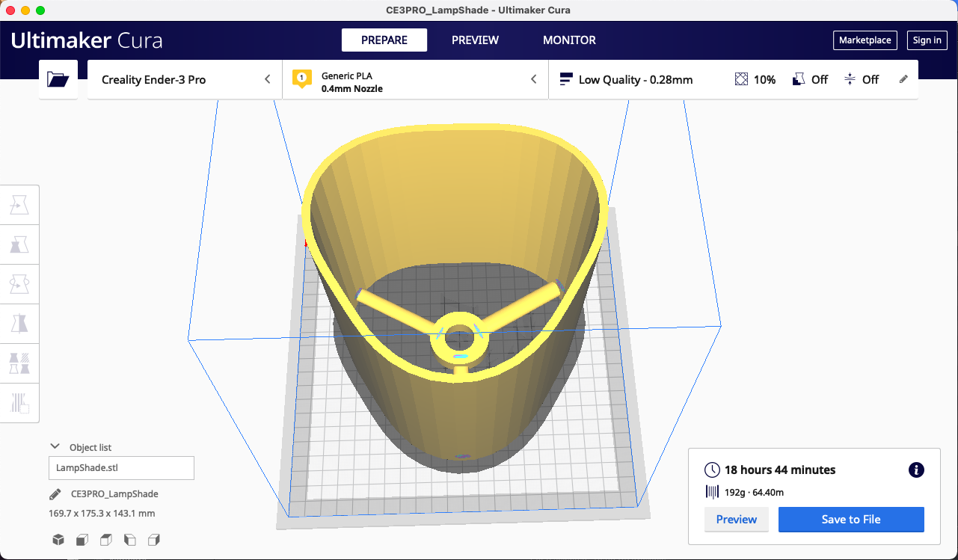Image resolution: width=958 pixels, height=560 pixels.
Task: Select LampShade.stl in object list
Action: pyautogui.click(x=121, y=468)
